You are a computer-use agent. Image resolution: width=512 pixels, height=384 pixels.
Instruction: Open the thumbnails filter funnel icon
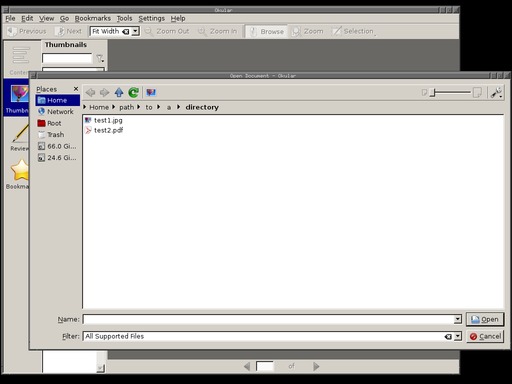[x=100, y=58]
